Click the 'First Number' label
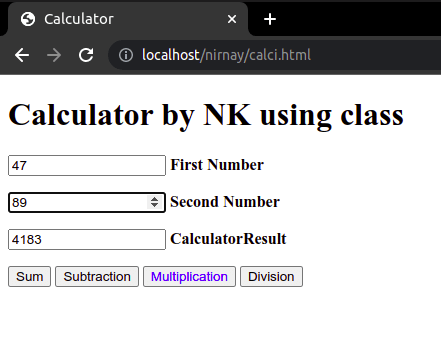Image resolution: width=441 pixels, height=362 pixels. (x=217, y=165)
